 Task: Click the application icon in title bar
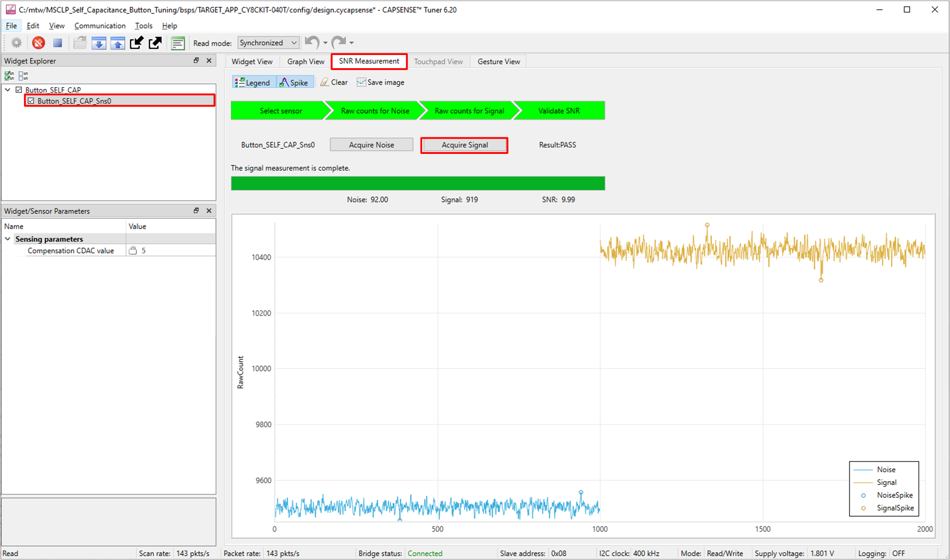(10, 9)
